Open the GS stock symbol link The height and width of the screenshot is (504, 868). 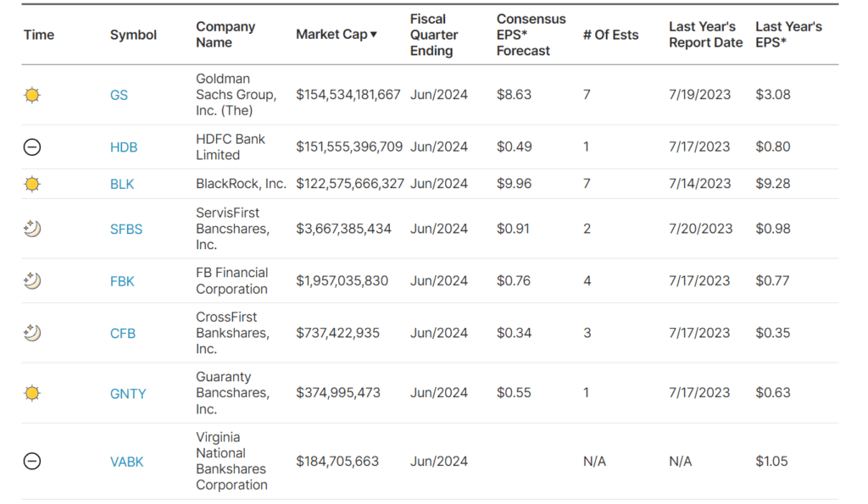(119, 95)
